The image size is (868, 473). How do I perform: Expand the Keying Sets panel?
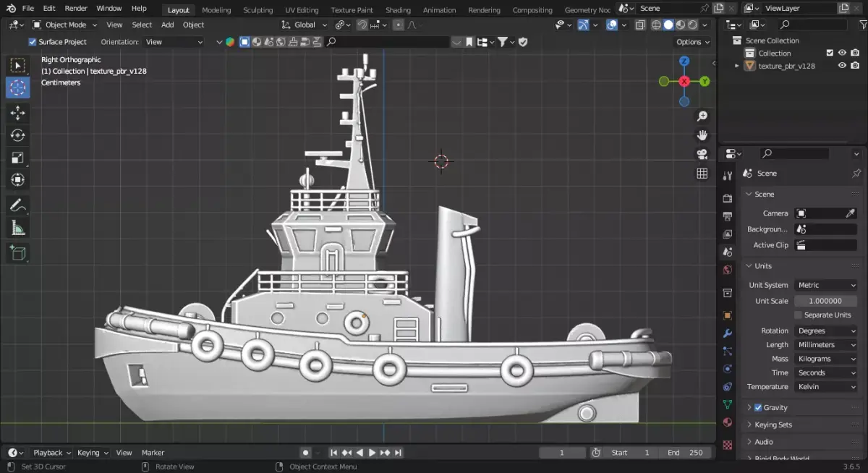coord(773,425)
